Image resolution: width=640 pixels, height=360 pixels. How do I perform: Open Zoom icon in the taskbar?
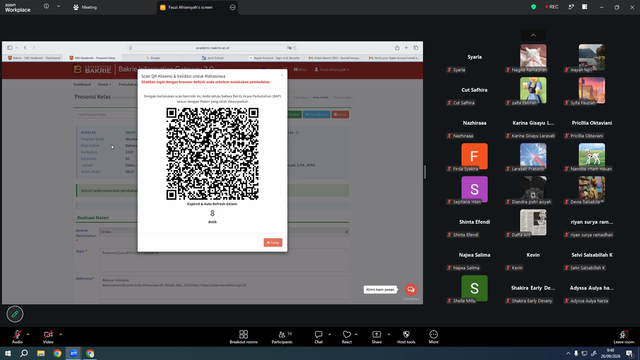[x=73, y=353]
